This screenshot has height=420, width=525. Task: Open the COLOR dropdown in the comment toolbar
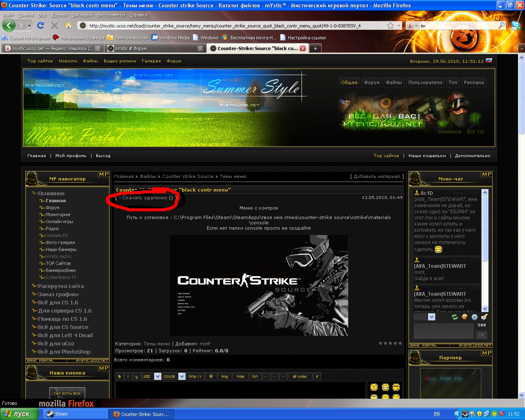[x=182, y=376]
